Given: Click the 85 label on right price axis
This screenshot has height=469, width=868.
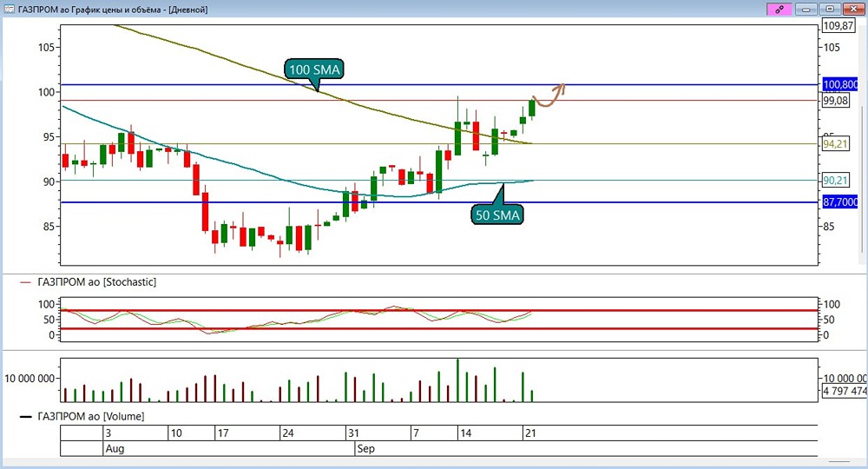Looking at the screenshot, I should pos(829,227).
